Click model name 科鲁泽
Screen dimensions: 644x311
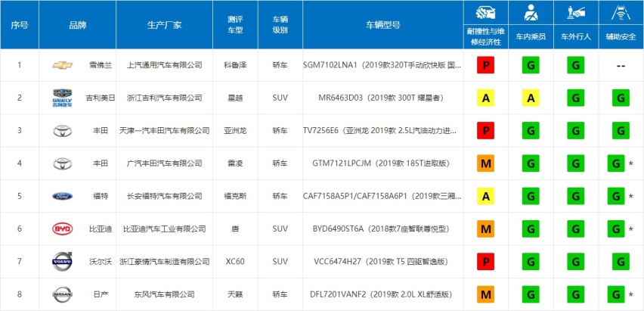point(235,65)
